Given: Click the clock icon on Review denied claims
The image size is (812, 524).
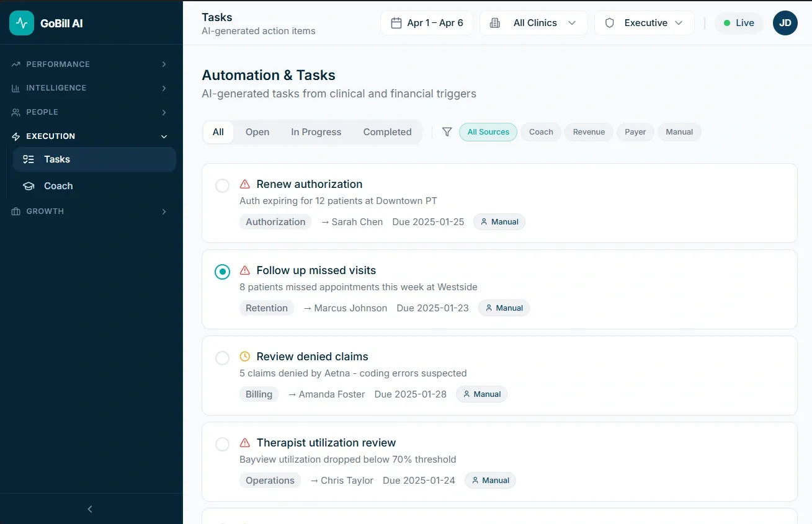Looking at the screenshot, I should (x=245, y=357).
